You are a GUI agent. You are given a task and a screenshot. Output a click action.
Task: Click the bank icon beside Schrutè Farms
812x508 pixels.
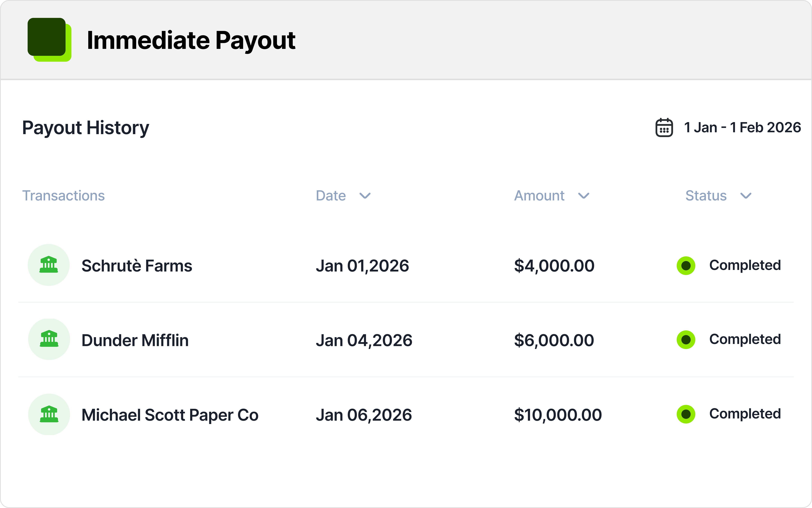coord(49,265)
